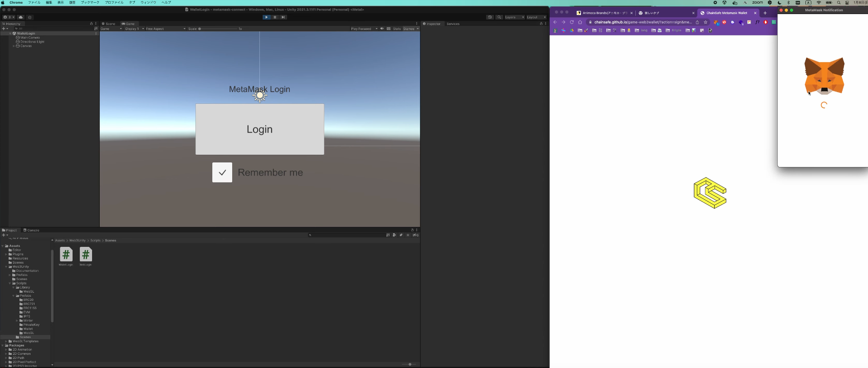Toggle the Remember me checkbox
868x368 pixels.
222,172
